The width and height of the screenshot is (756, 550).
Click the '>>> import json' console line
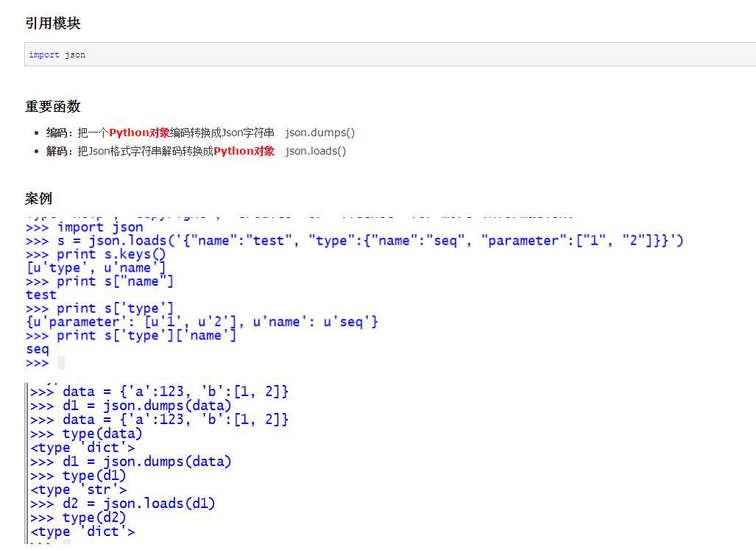click(85, 227)
